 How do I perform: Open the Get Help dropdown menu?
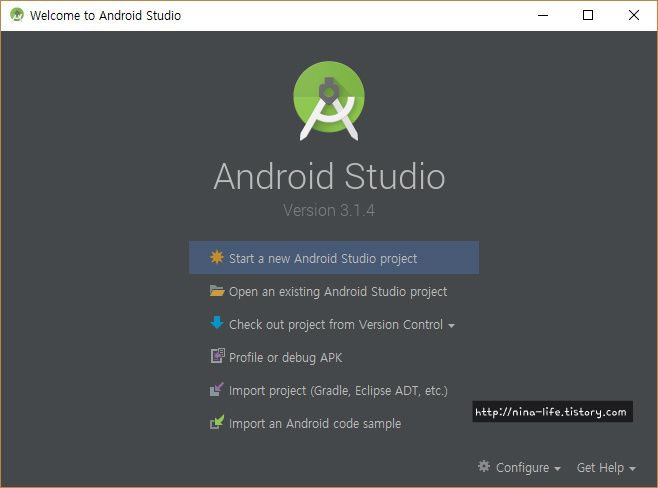[x=606, y=467]
